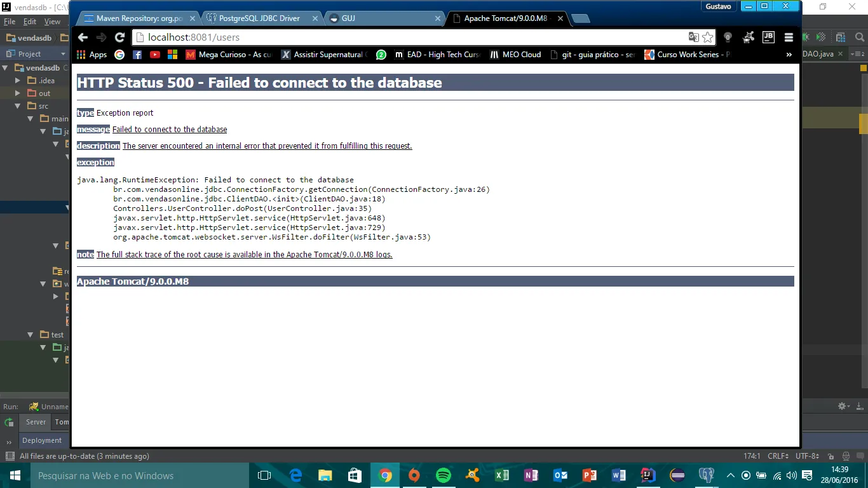Expand the .idea folder in project tree
This screenshot has height=488, width=868.
(x=18, y=81)
